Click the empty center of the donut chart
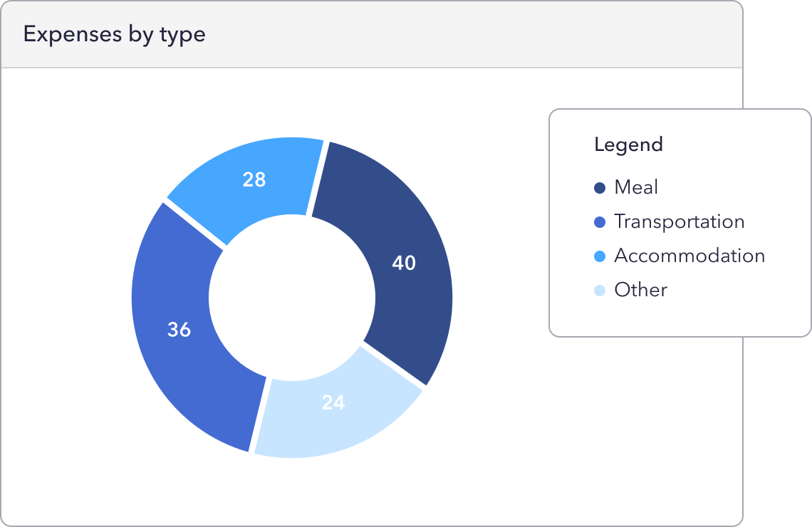Screen dimensions: 812x527 (291, 296)
